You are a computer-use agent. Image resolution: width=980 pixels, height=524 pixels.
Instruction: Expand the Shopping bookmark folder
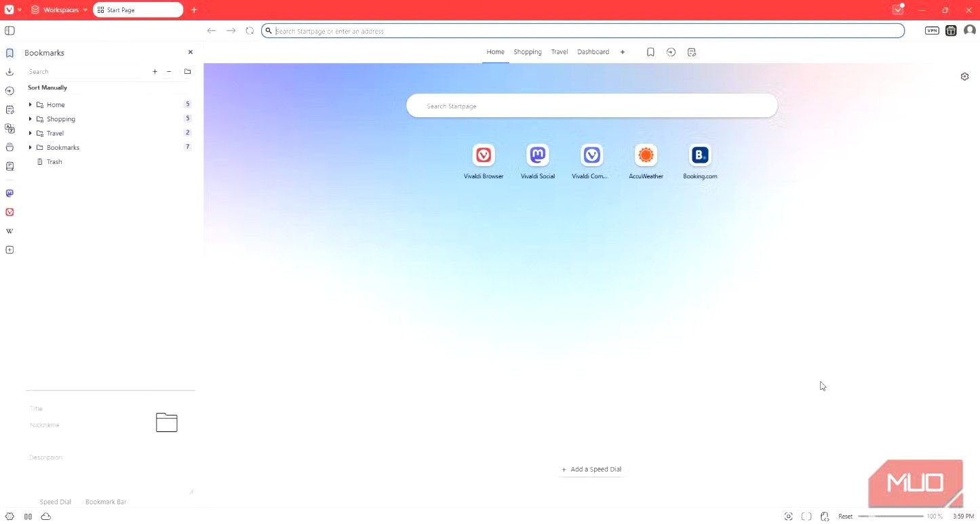[x=31, y=119]
